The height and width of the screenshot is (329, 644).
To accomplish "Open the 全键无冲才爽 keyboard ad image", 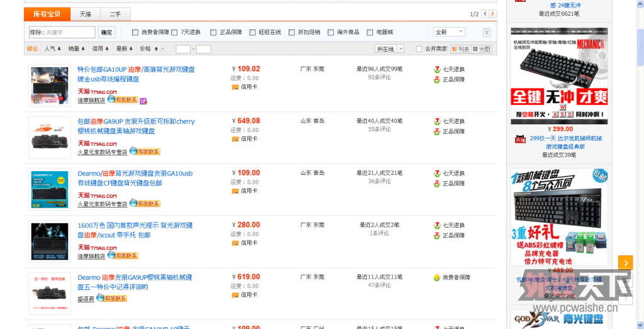I will [559, 76].
